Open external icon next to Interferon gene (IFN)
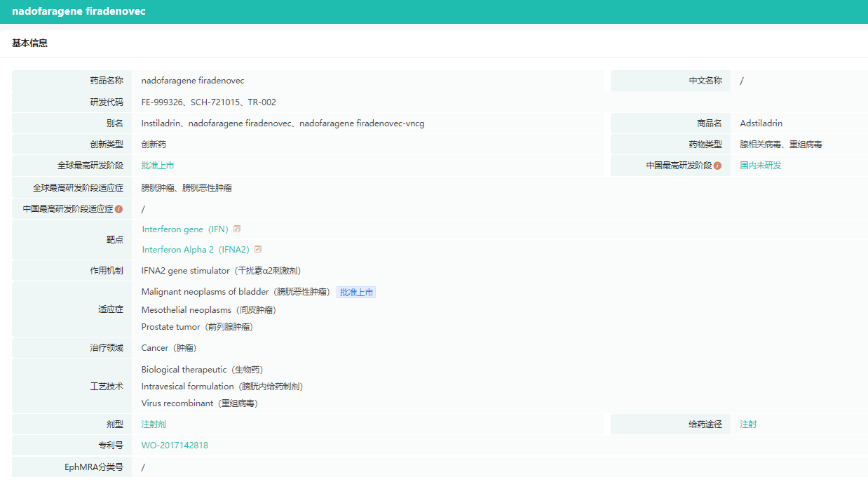Image resolution: width=868 pixels, height=482 pixels. [x=237, y=229]
